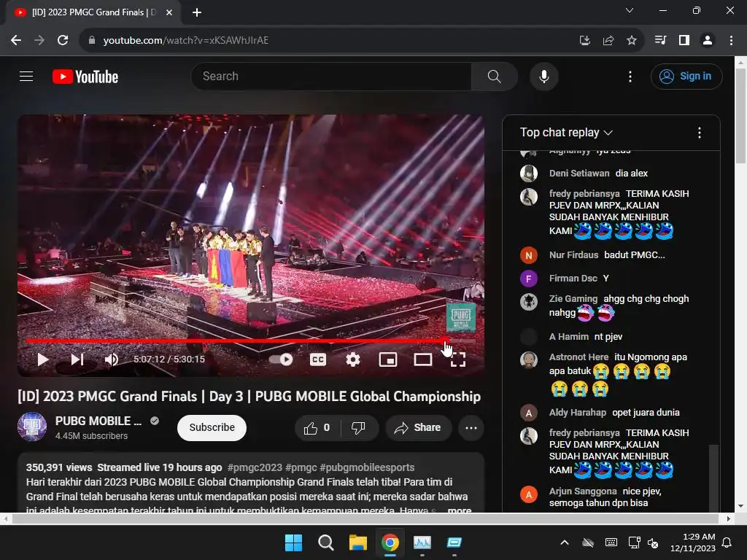
Task: Toggle the Chrome side panel
Action: 684,41
